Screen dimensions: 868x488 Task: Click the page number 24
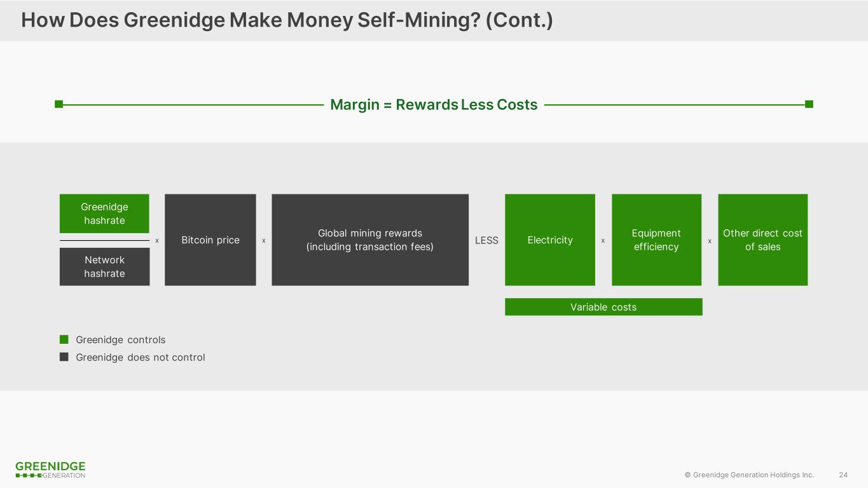coord(843,475)
